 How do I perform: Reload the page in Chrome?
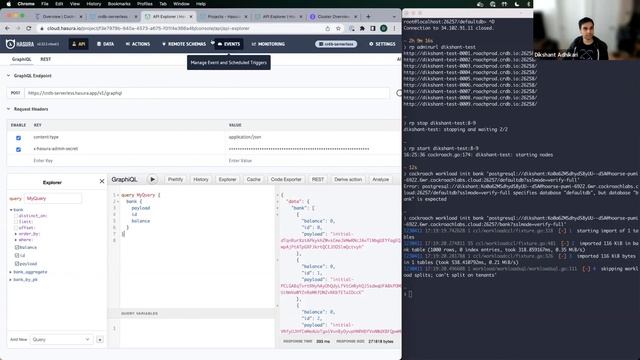tap(29, 29)
